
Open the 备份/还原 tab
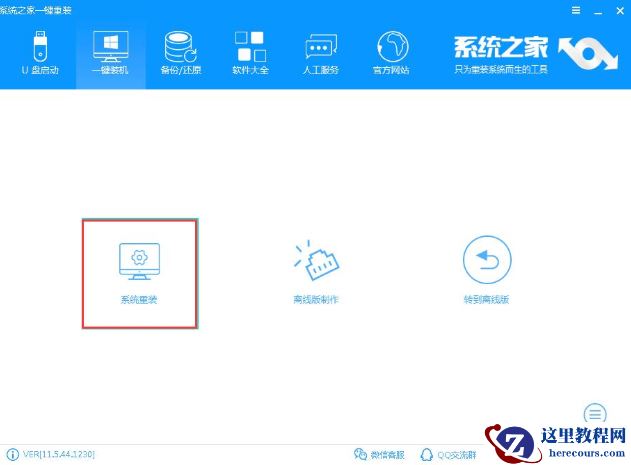[x=181, y=53]
